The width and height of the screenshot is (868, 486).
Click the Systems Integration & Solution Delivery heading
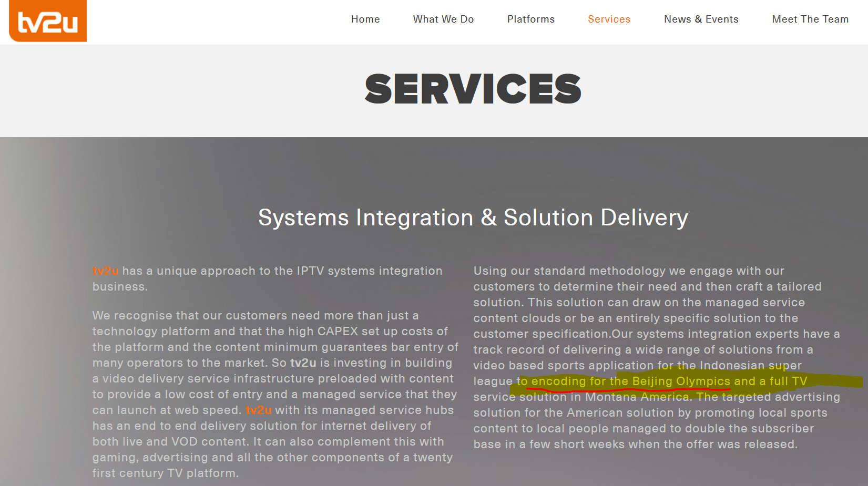473,218
